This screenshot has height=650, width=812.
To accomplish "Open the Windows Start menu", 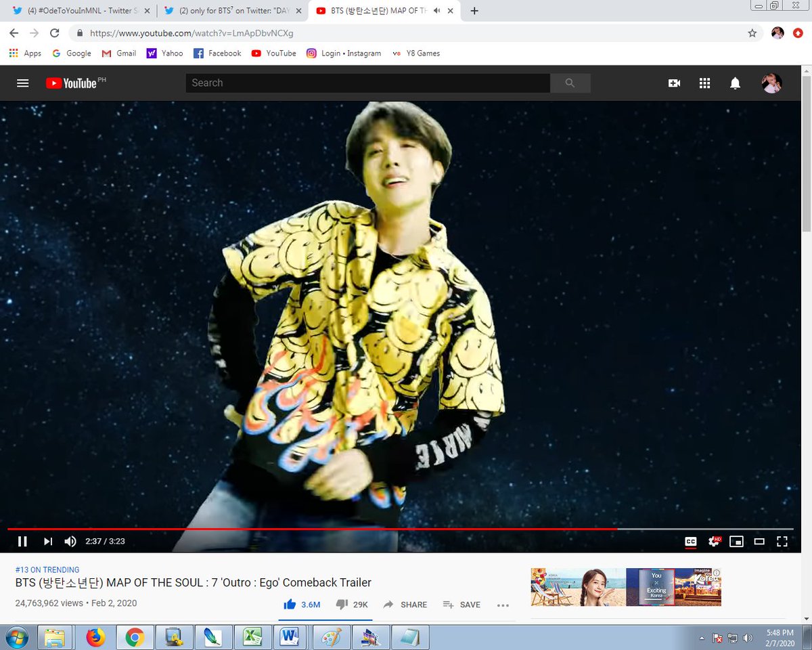I will [16, 637].
